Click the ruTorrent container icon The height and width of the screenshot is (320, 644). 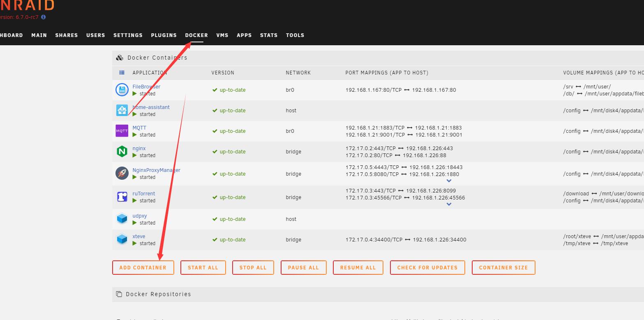pos(122,197)
